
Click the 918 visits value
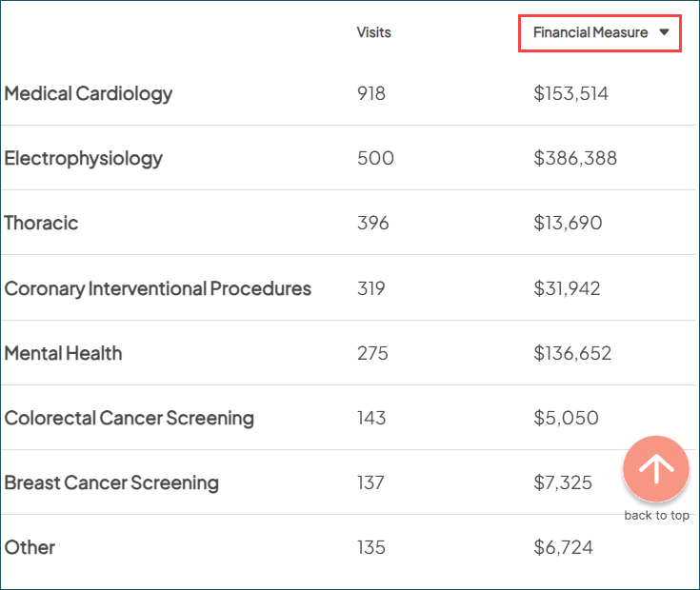coord(371,93)
